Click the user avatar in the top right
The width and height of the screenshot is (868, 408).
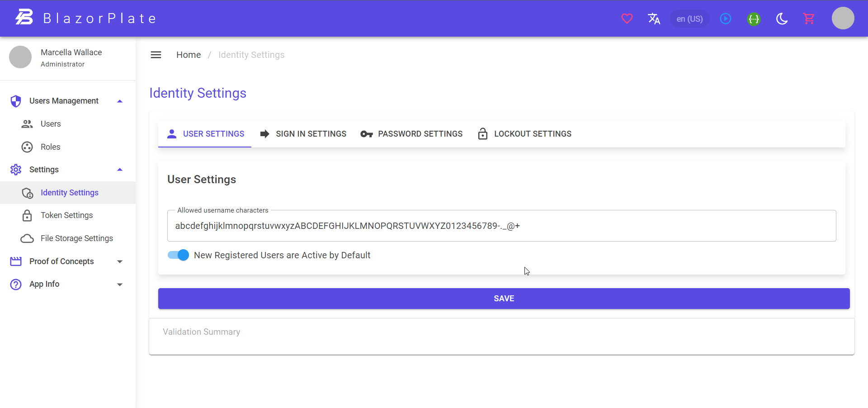[x=843, y=19]
